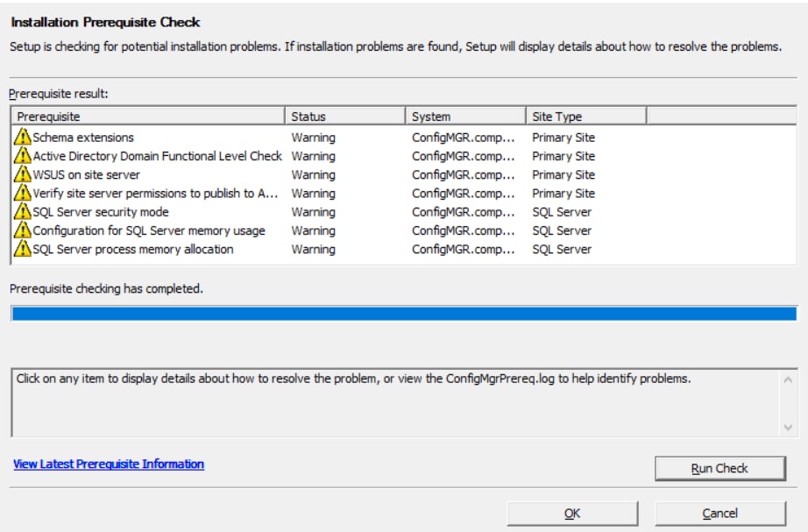
Task: Click Primary Site cell in WSUS on site server row
Action: 563,174
